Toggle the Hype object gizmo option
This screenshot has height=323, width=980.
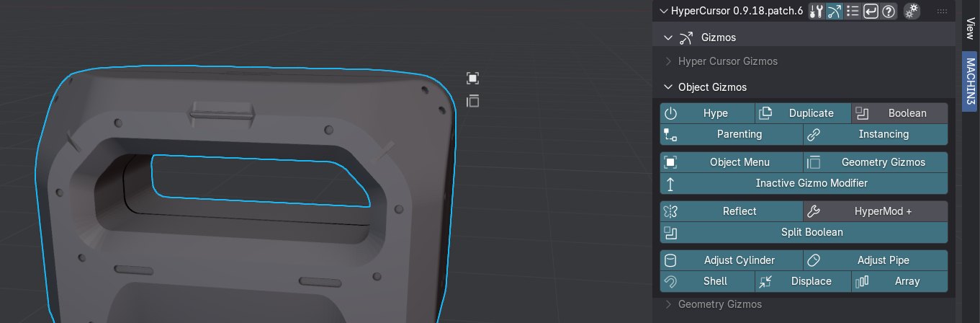point(707,113)
